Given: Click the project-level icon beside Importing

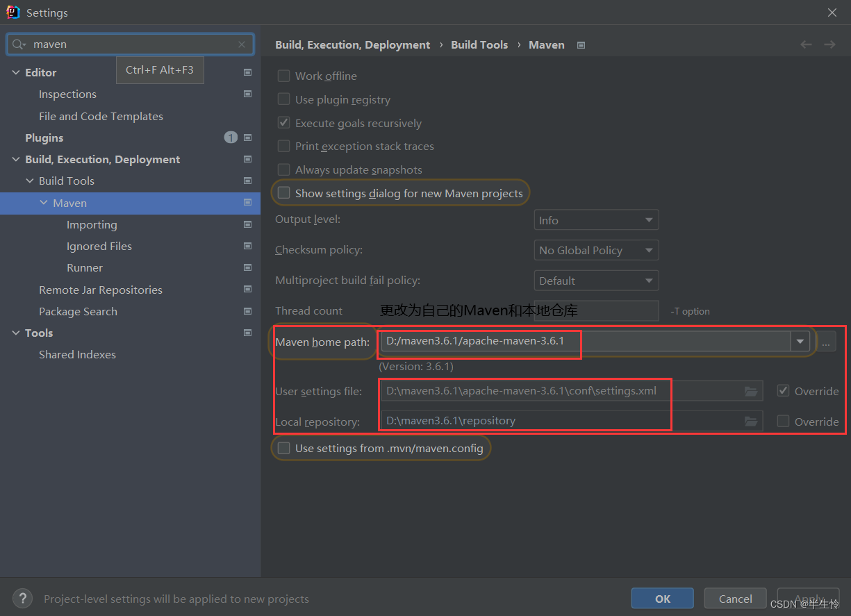Looking at the screenshot, I should (x=248, y=224).
